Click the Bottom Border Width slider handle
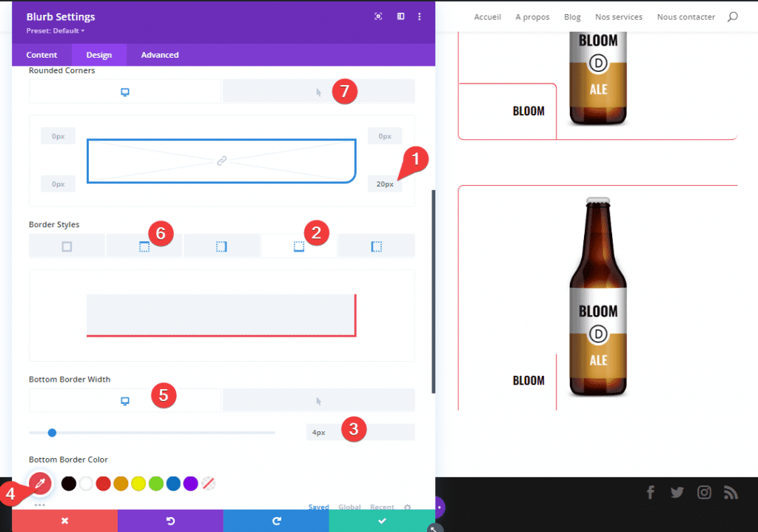Viewport: 758px width, 532px height. click(53, 432)
